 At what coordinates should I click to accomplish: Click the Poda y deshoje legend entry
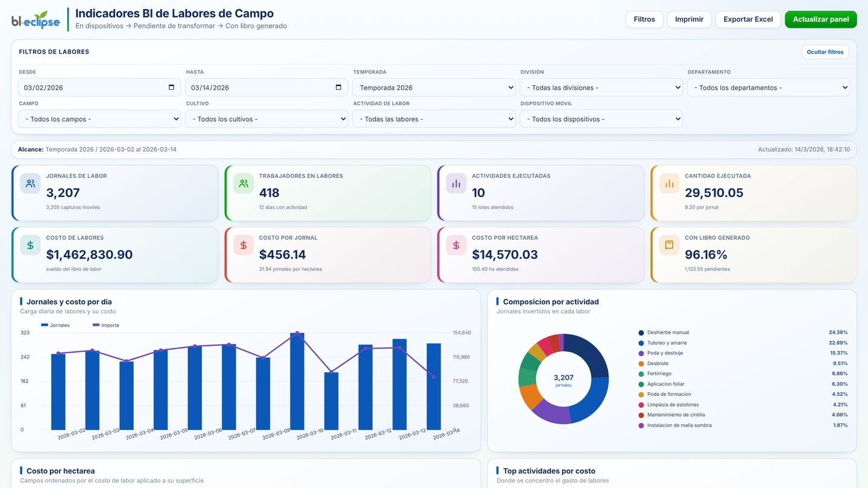click(x=743, y=353)
